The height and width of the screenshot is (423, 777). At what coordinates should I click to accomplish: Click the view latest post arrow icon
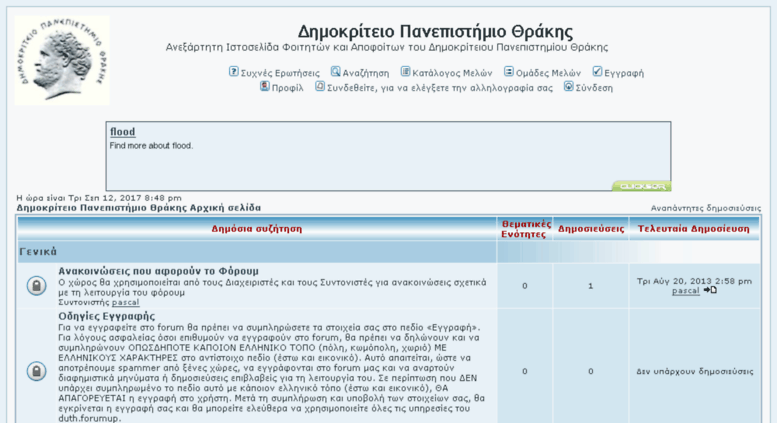click(x=710, y=290)
